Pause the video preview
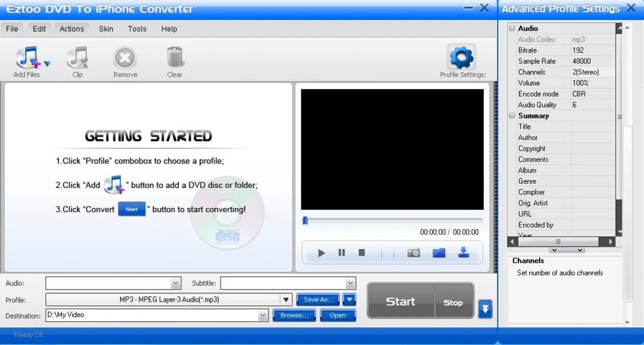This screenshot has height=345, width=644. 341,253
